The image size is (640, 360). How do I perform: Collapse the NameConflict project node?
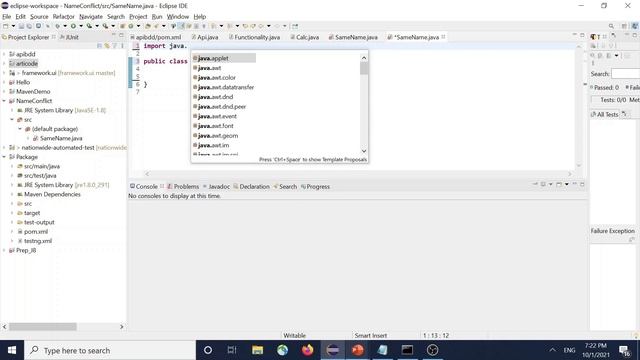tap(4, 101)
